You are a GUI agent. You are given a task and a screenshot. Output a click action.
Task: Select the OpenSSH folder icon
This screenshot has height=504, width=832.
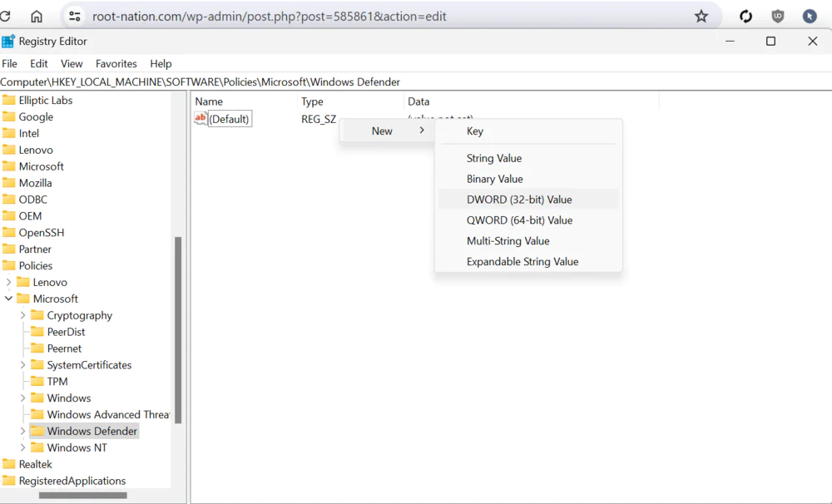pyautogui.click(x=8, y=232)
